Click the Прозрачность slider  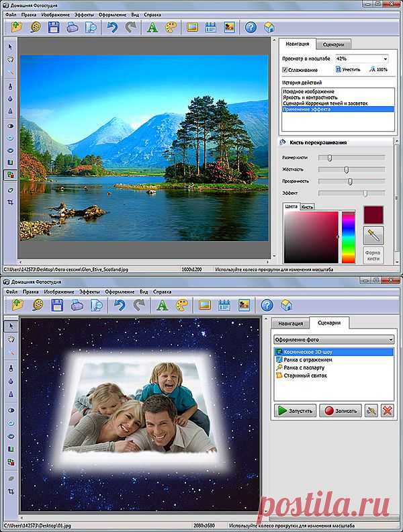[x=351, y=181]
